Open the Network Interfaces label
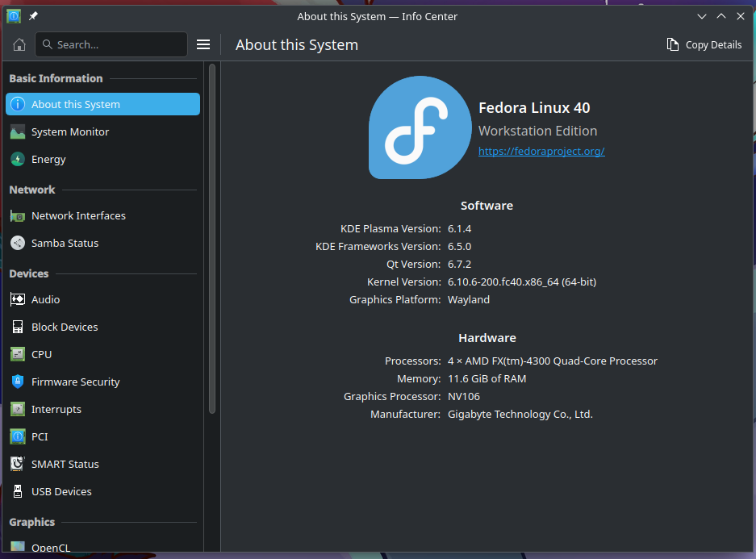Screen dimensions: 756x559 tap(78, 216)
